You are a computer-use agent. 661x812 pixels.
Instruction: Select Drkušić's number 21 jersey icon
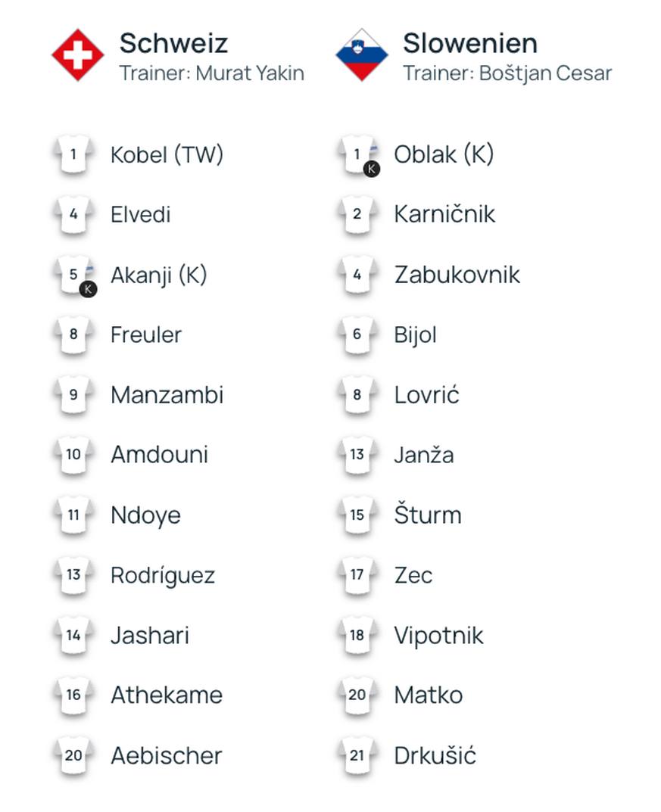click(x=357, y=755)
